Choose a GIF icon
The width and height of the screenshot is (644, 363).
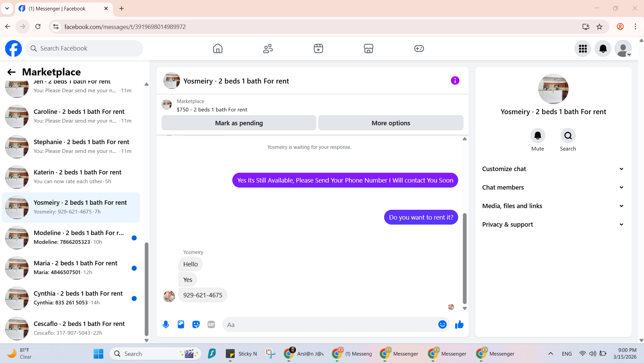[x=211, y=325]
